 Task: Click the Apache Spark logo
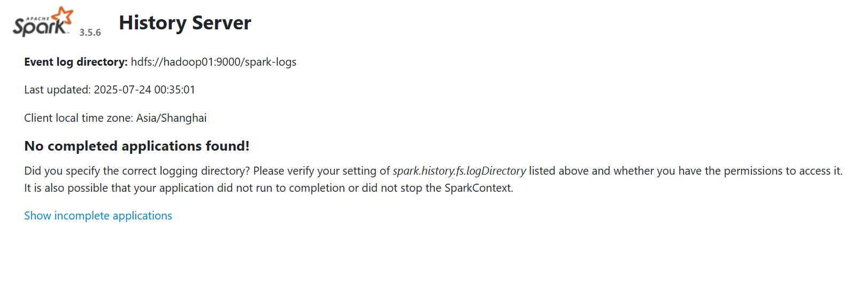click(42, 22)
